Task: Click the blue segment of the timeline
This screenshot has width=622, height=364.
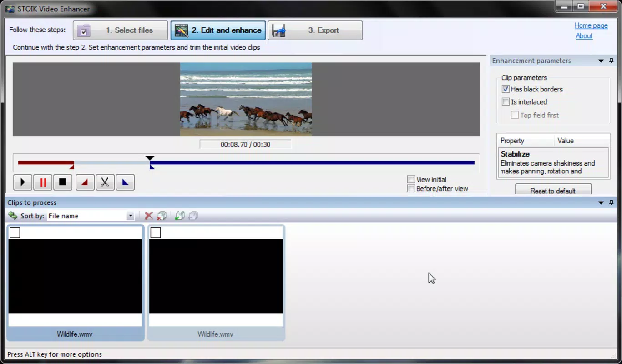Action: tap(312, 162)
